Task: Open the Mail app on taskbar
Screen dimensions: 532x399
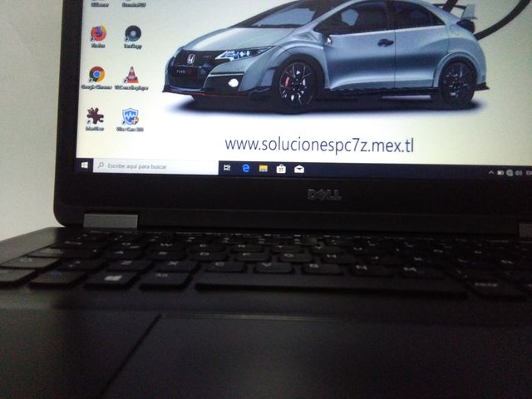Action: 299,169
